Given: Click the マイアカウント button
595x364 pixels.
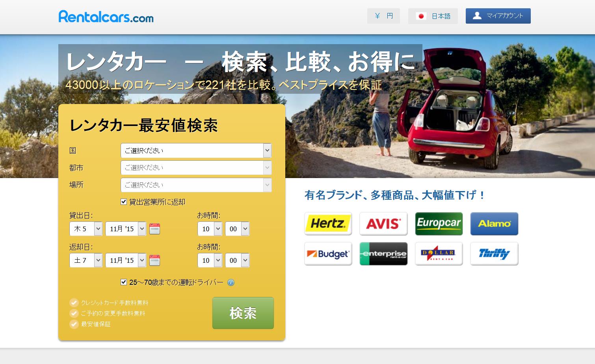Looking at the screenshot, I should click(x=498, y=16).
